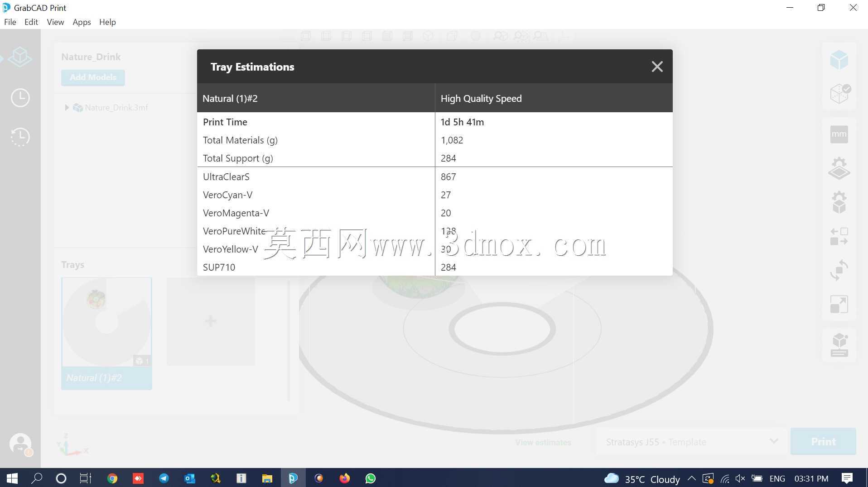Click the Total Support (g) label

tap(238, 158)
